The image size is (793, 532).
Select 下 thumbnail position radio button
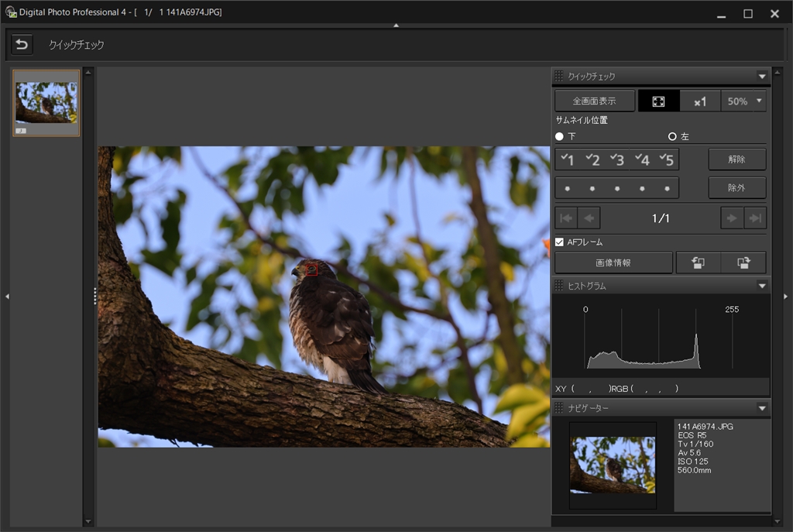pos(560,136)
